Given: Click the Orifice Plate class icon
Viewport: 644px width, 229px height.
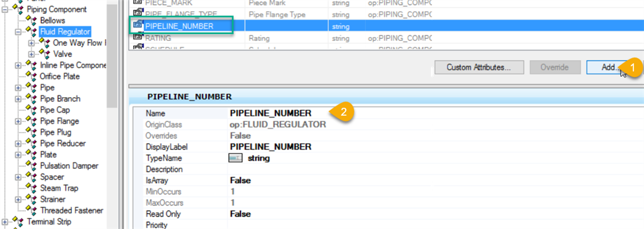Looking at the screenshot, I should coord(32,76).
